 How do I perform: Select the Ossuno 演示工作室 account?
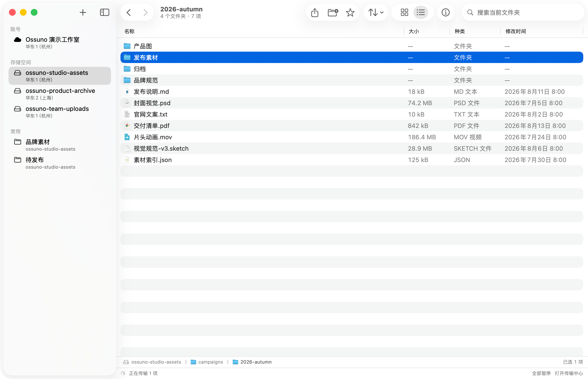[x=60, y=43]
